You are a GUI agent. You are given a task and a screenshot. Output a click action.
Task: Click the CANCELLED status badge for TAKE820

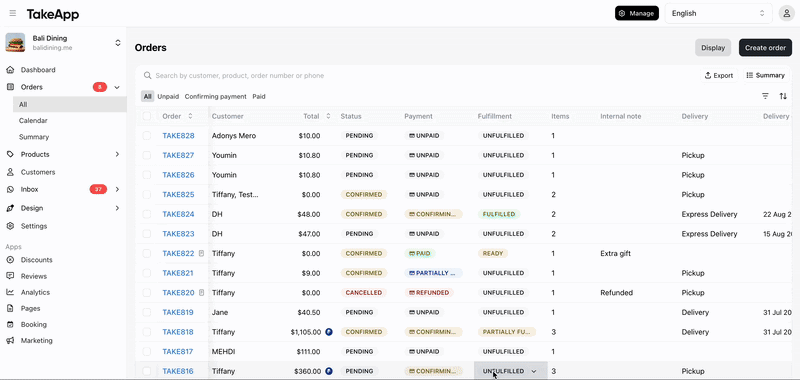coord(364,293)
